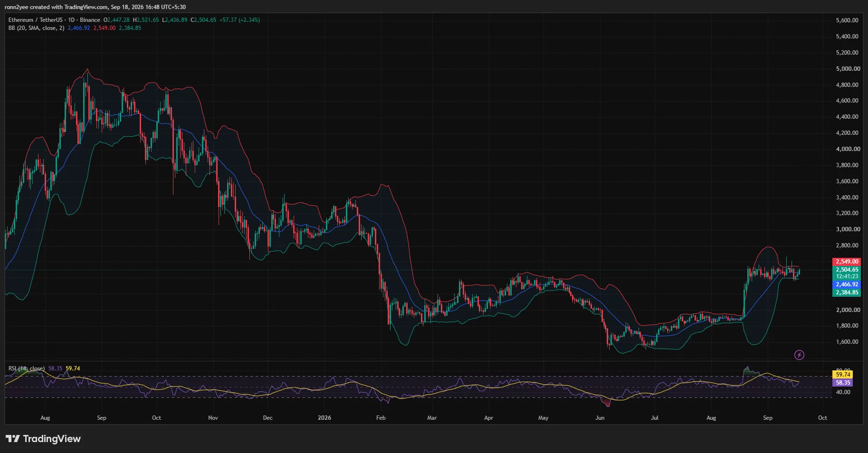
Task: Click green 2,504.65 current price axis label
Action: pos(847,270)
